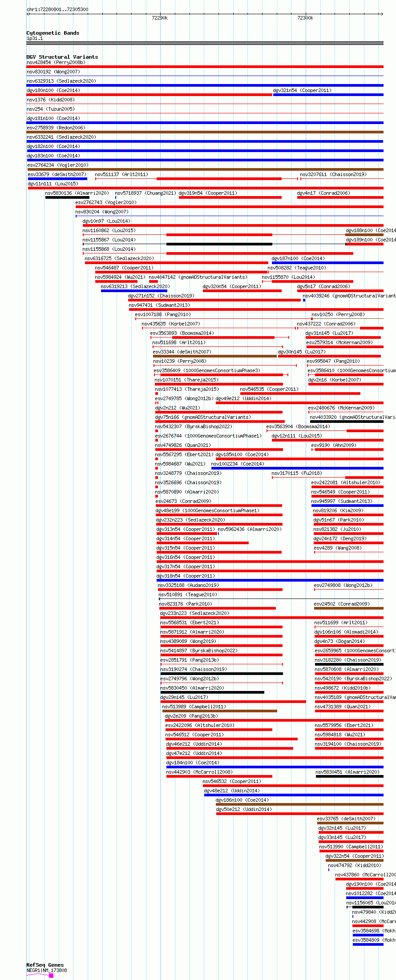Viewport: 396px width, 980px height.
Task: Click the 72300k ruler tick label
Action: pyautogui.click(x=305, y=18)
